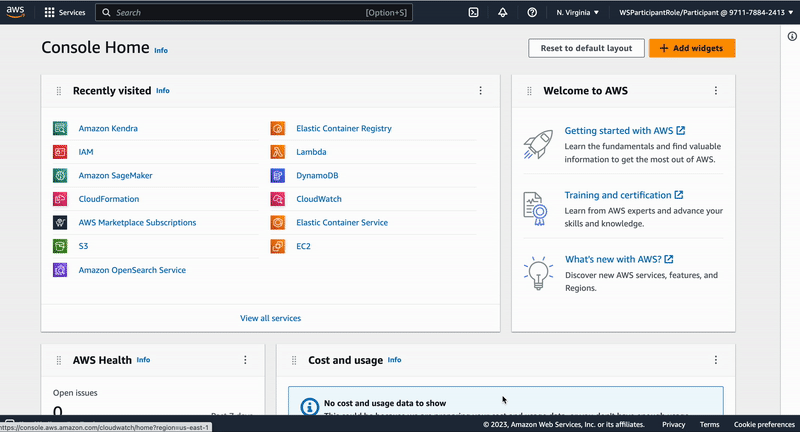Grab the Recently visited widget drag handle
The height and width of the screenshot is (432, 800).
(x=59, y=91)
